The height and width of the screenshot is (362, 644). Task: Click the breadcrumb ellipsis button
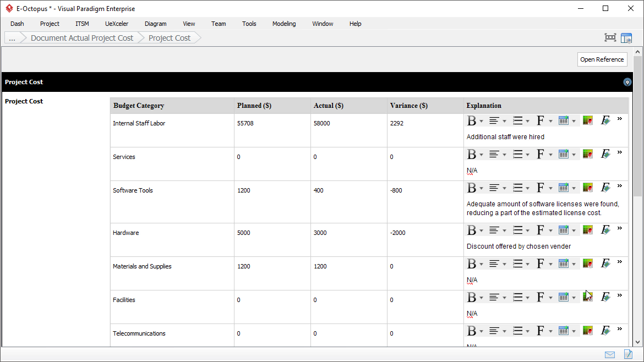[x=12, y=38]
